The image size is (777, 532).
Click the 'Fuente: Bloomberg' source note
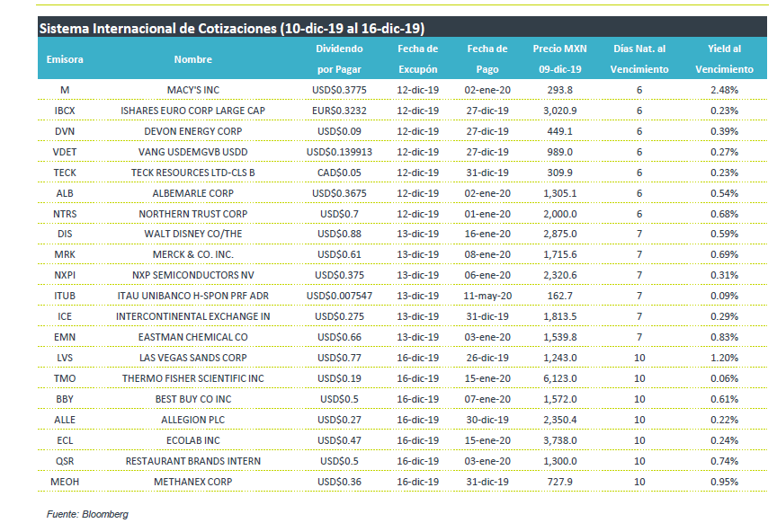(x=88, y=515)
